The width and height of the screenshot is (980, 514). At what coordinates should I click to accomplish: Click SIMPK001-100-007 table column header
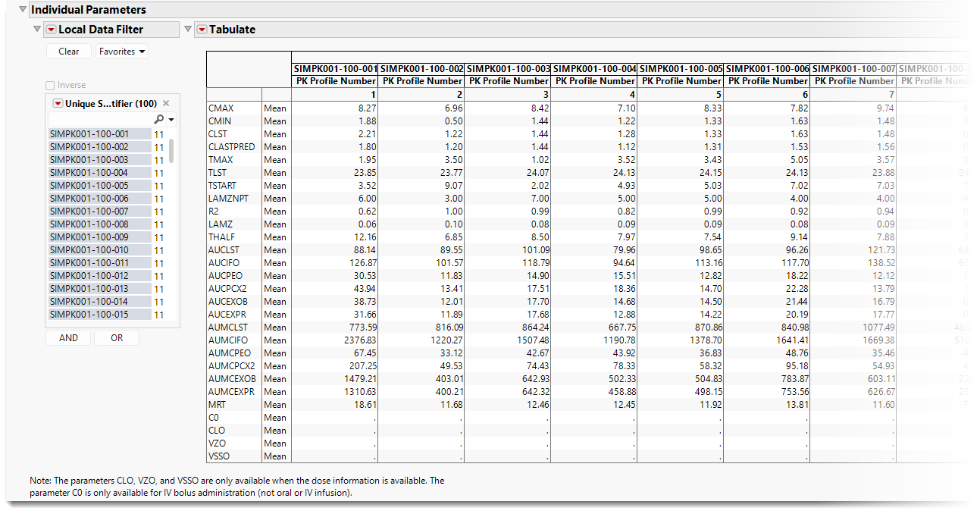pyautogui.click(x=853, y=69)
